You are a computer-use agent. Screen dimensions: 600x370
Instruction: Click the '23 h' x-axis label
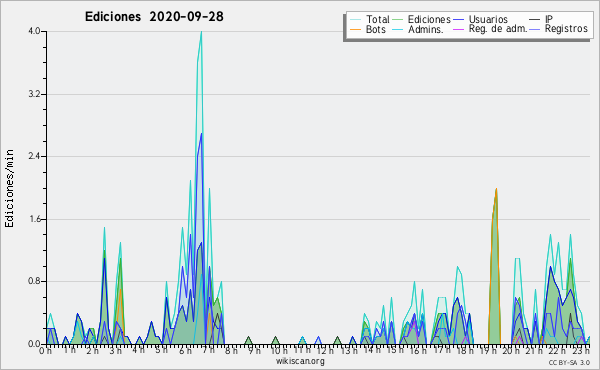[581, 351]
